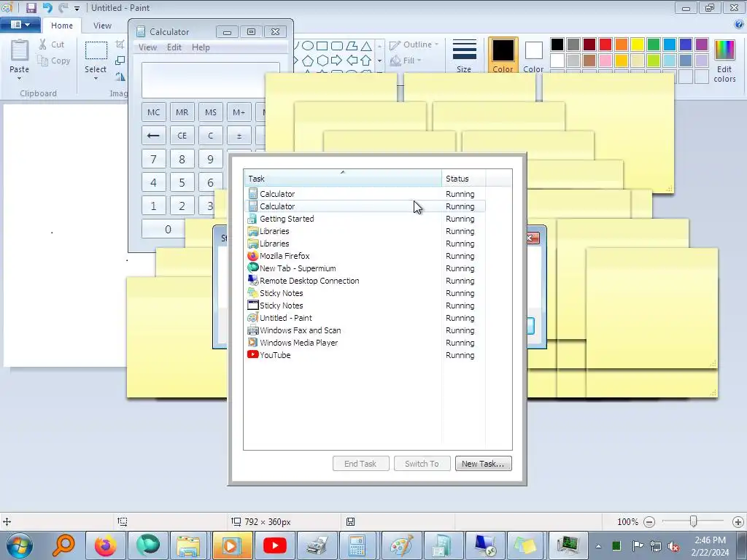Open the Paint Help icon
This screenshot has height=560, width=747.
(739, 25)
